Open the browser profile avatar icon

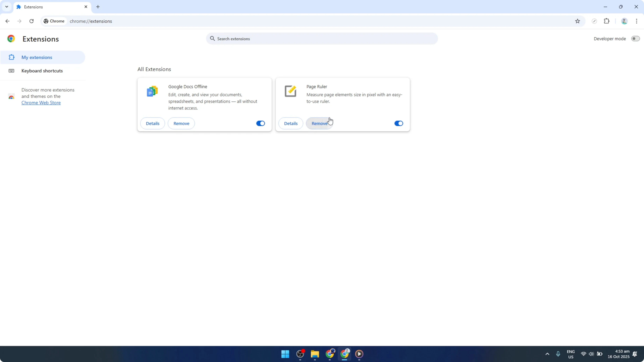coord(624,21)
